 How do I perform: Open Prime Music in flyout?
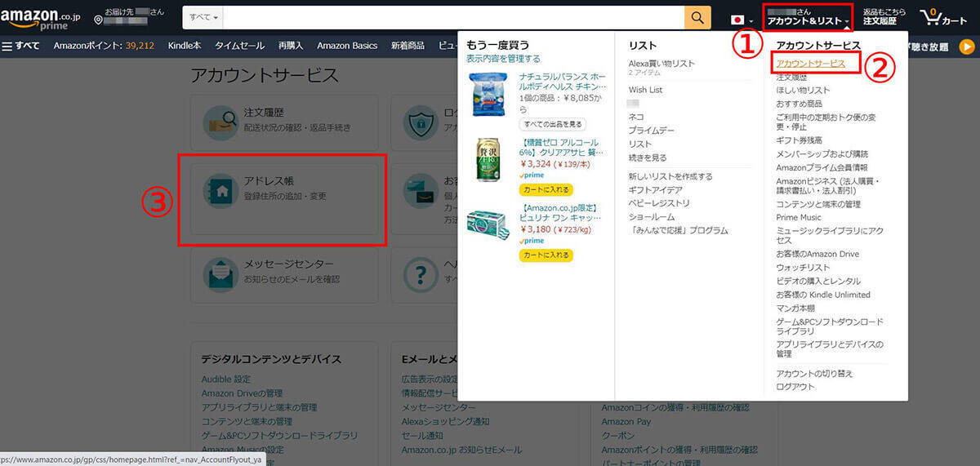[799, 218]
